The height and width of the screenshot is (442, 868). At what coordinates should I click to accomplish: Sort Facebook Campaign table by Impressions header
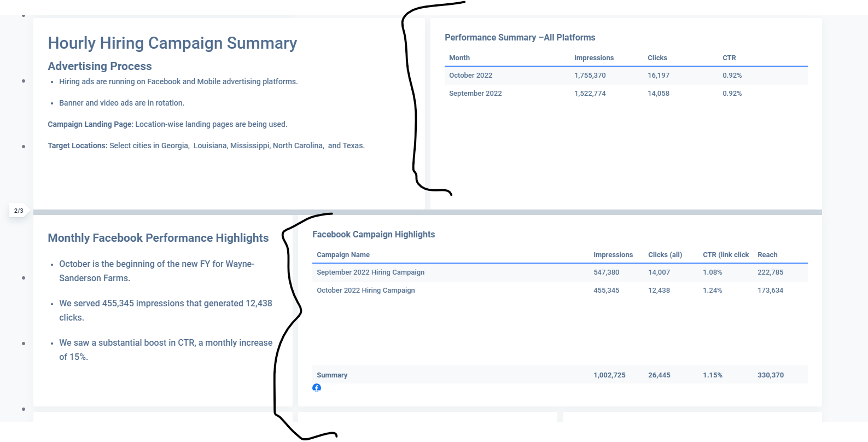[613, 255]
